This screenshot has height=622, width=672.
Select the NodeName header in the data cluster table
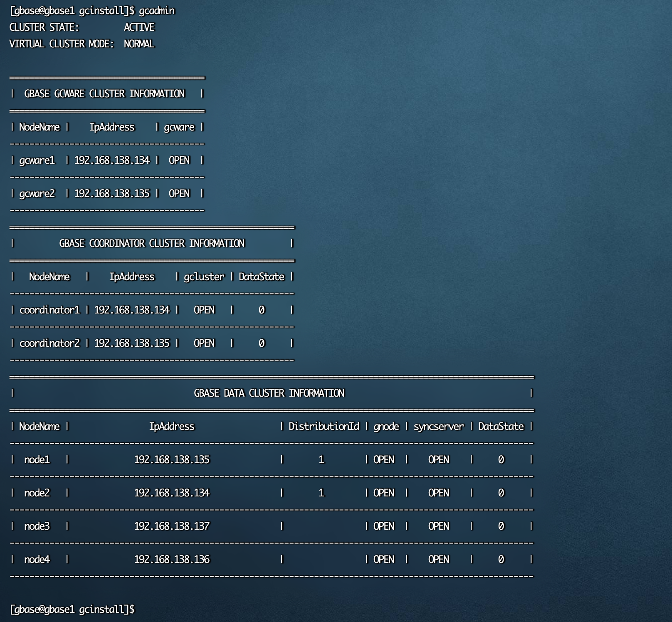[40, 427]
